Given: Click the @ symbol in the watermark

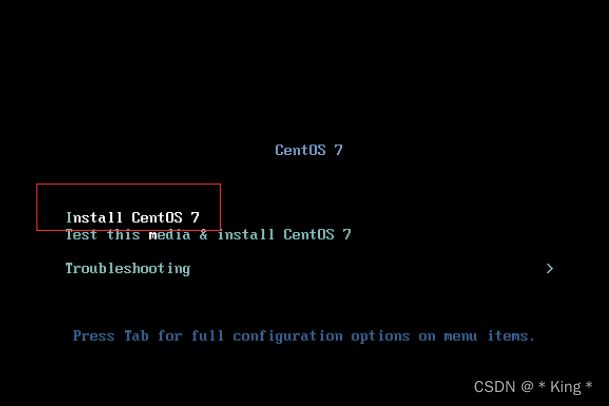Looking at the screenshot, I should coord(527,387).
